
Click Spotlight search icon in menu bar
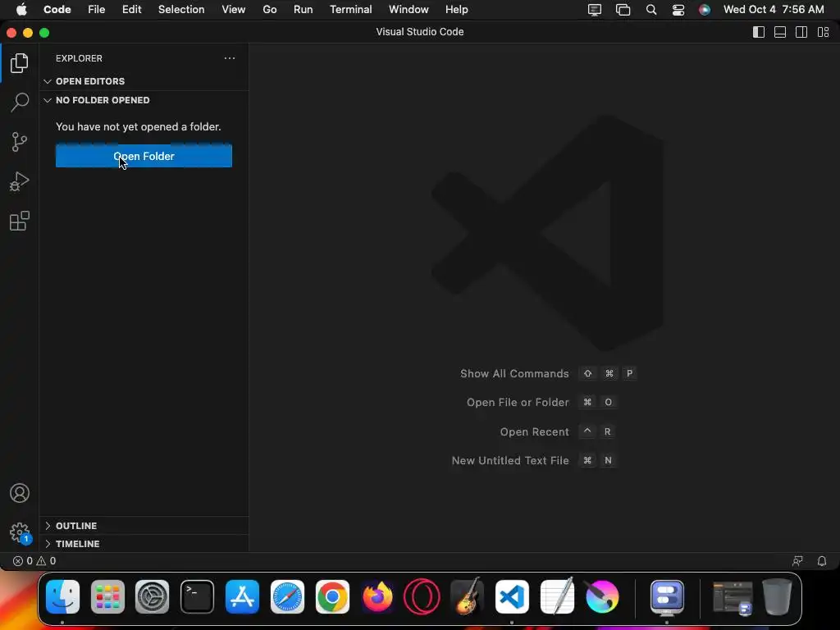651,10
